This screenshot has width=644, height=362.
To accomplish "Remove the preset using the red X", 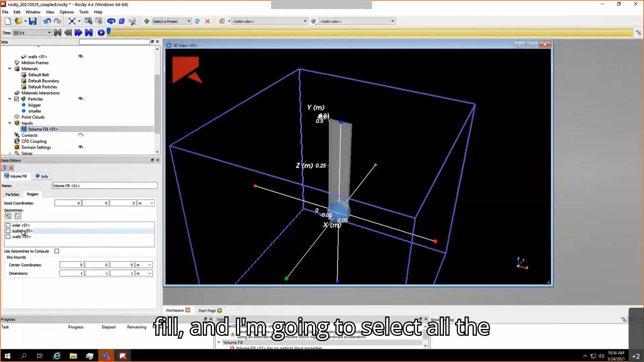I will pyautogui.click(x=207, y=21).
